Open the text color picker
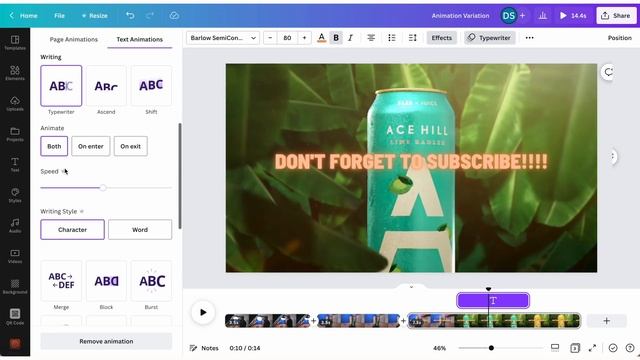This screenshot has width=640, height=360. (x=322, y=38)
